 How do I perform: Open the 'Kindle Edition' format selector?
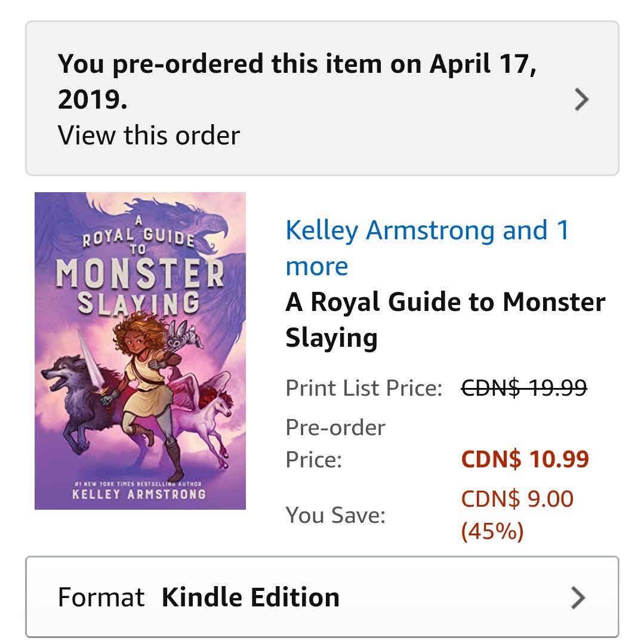coord(250,597)
